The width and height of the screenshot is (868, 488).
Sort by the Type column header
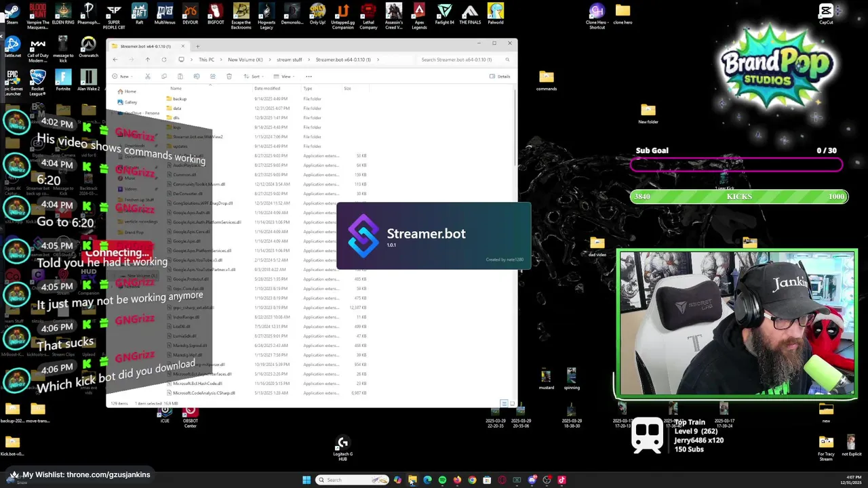click(308, 88)
